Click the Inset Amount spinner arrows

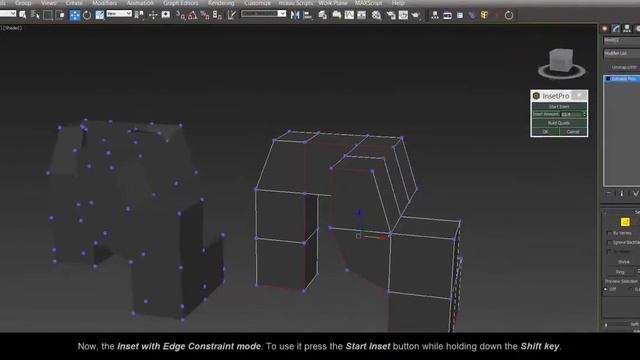coord(584,115)
